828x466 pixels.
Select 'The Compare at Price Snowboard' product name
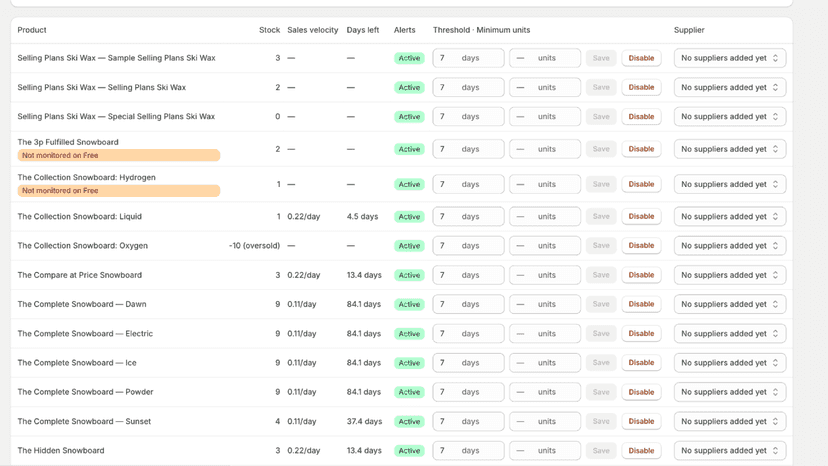pyautogui.click(x=80, y=275)
